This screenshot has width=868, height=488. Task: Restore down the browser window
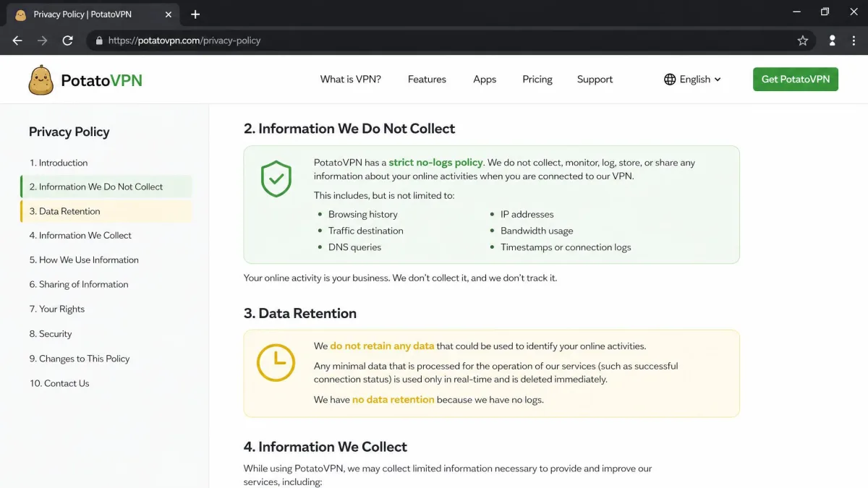(825, 12)
